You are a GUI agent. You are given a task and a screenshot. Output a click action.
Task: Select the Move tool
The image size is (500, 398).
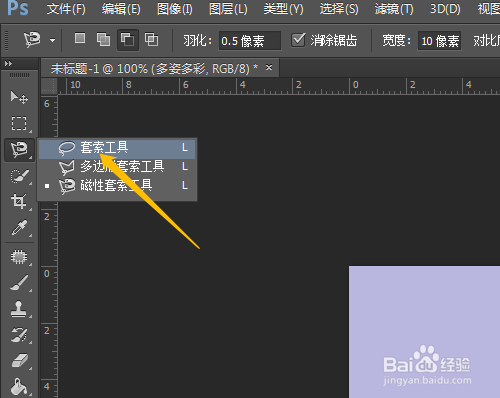[x=19, y=97]
